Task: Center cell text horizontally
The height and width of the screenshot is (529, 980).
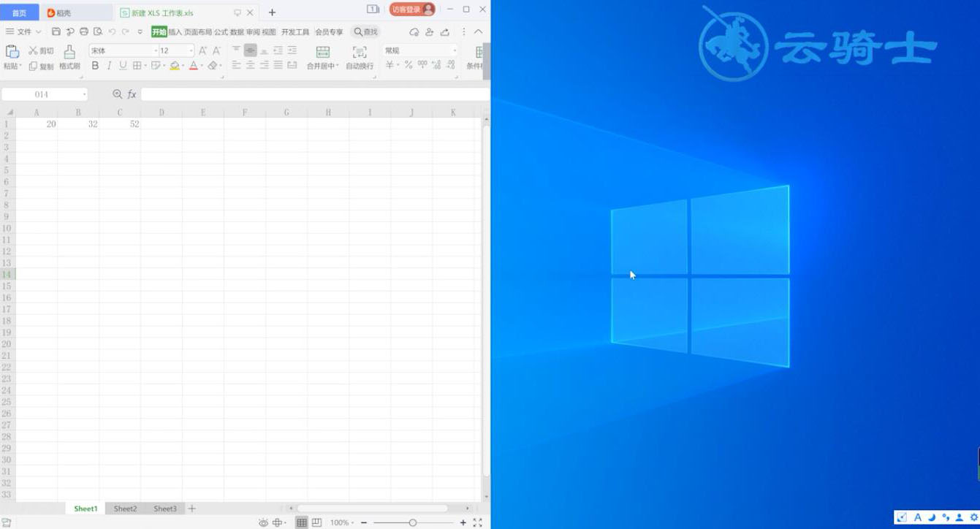Action: coord(250,65)
